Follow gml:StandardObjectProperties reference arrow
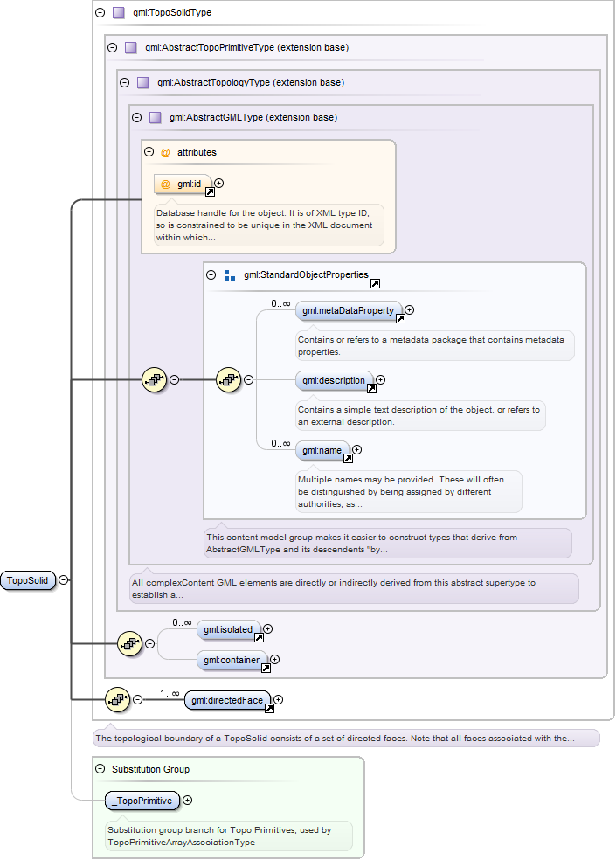 pos(375,283)
